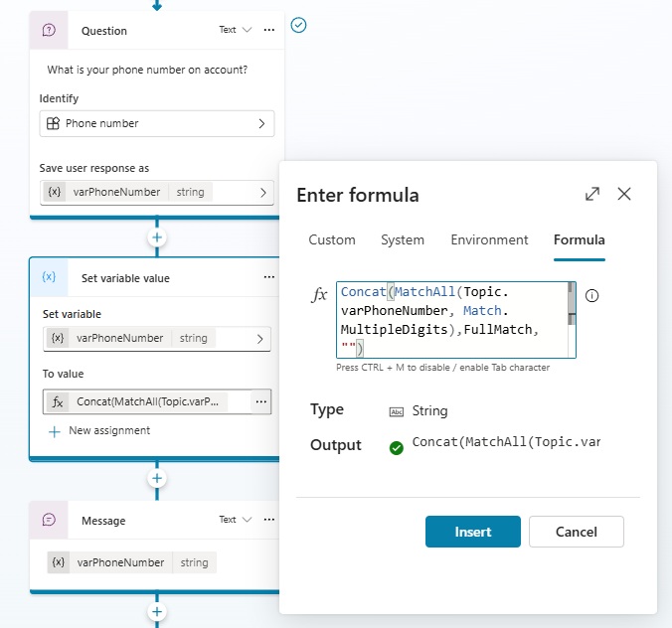Open the Text dropdown on Message node
The width and height of the screenshot is (672, 628).
pos(236,520)
